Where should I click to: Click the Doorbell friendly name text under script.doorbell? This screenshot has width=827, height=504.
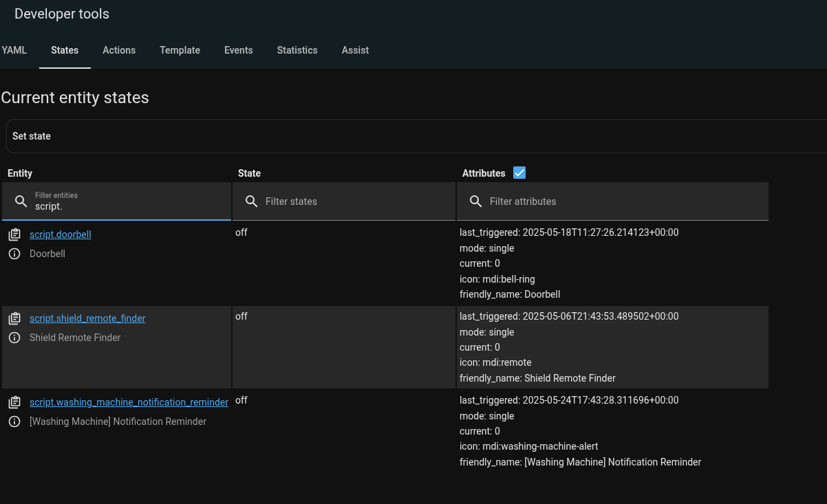pyautogui.click(x=47, y=254)
